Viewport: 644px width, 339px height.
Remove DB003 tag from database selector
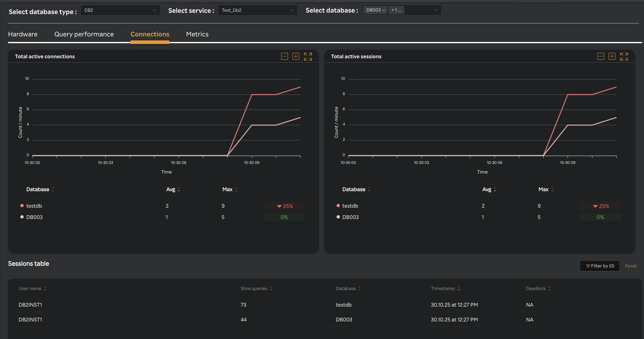(x=384, y=10)
